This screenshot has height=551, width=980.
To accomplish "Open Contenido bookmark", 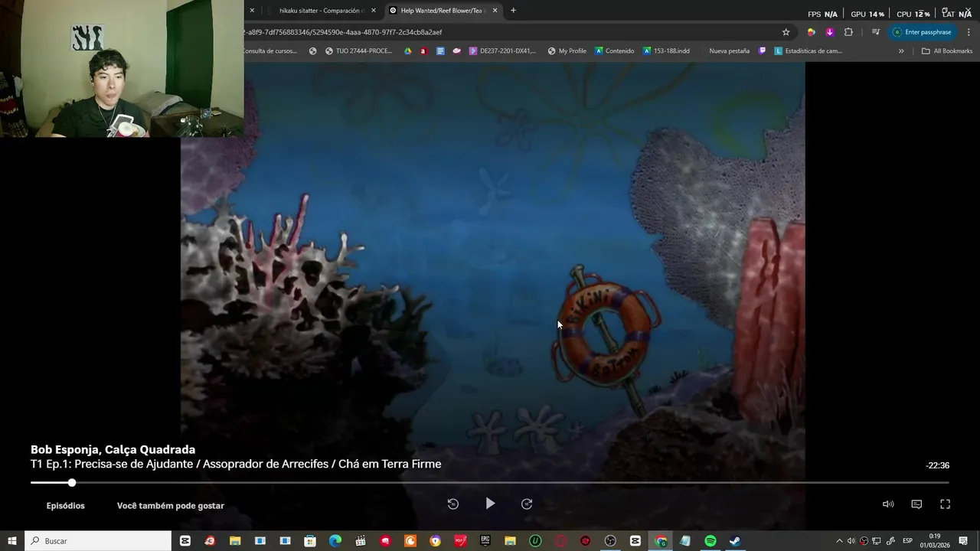I will [x=614, y=51].
